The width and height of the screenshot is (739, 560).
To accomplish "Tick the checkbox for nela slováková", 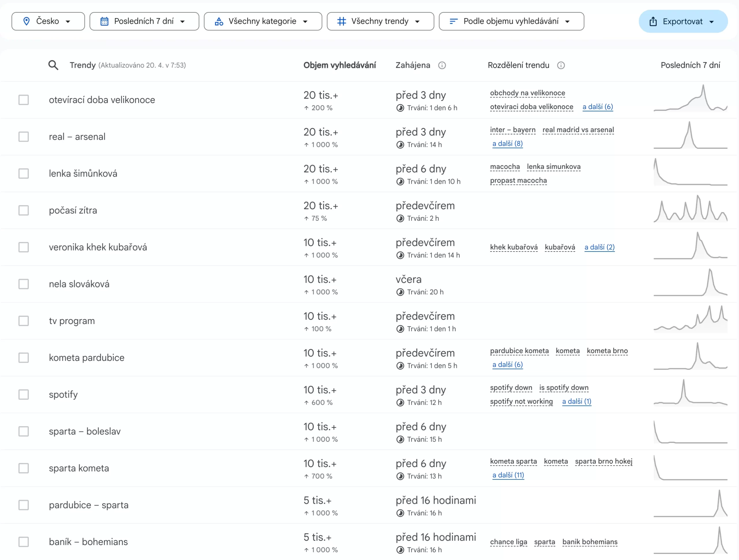I will [x=23, y=284].
